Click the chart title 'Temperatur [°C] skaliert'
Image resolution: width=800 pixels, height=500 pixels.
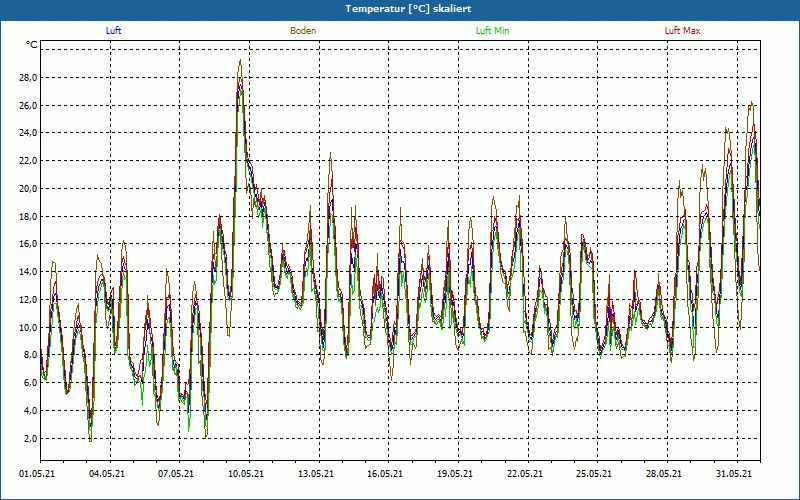(408, 9)
